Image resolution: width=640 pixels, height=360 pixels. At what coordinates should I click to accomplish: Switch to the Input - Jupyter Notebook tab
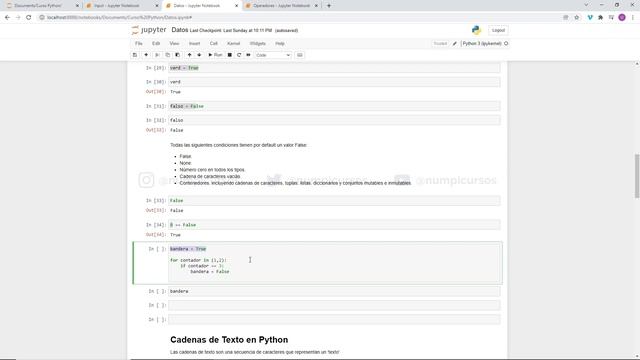pyautogui.click(x=122, y=6)
